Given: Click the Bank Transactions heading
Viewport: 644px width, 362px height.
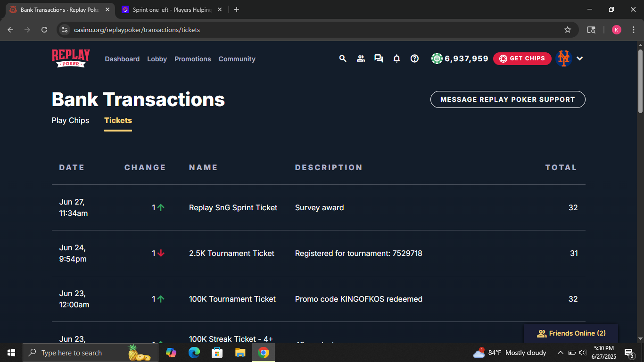Looking at the screenshot, I should (x=138, y=99).
